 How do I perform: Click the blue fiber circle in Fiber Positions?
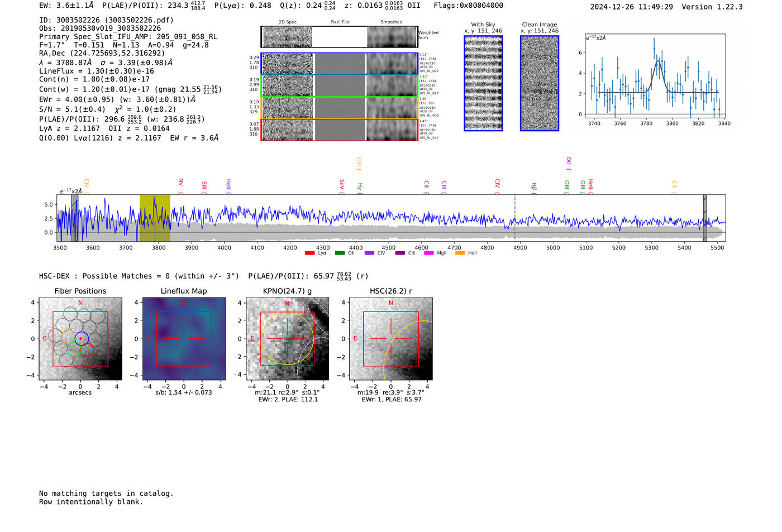click(x=82, y=338)
